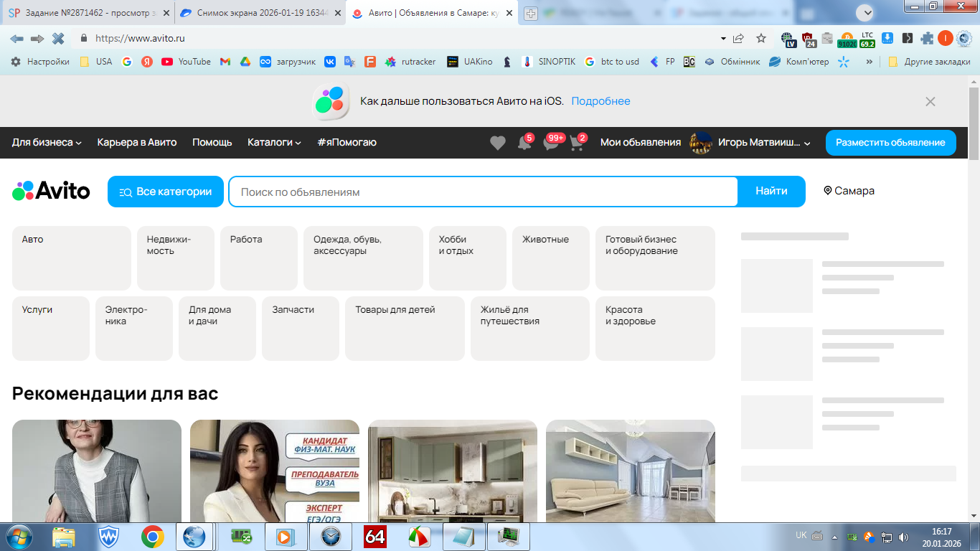Viewport: 980px width, 551px height.
Task: Open notifications bell with 5 badge
Action: (x=525, y=142)
